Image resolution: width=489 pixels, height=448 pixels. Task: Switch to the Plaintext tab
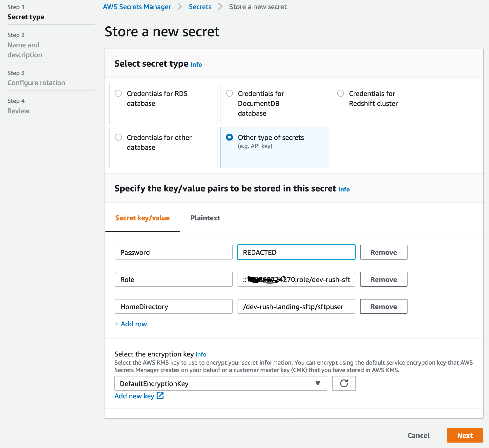pos(205,218)
